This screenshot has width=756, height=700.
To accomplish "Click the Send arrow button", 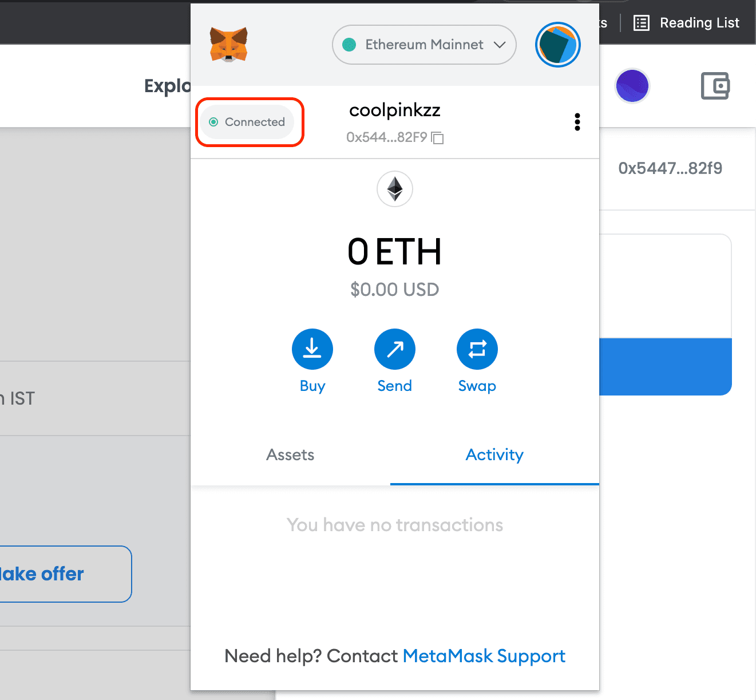I will (x=395, y=349).
